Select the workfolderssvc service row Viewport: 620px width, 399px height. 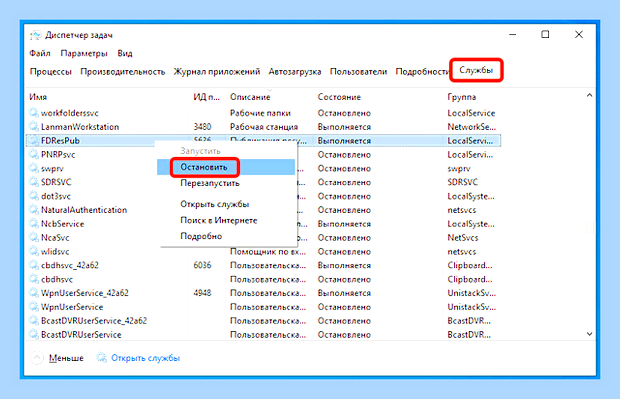coord(264,113)
